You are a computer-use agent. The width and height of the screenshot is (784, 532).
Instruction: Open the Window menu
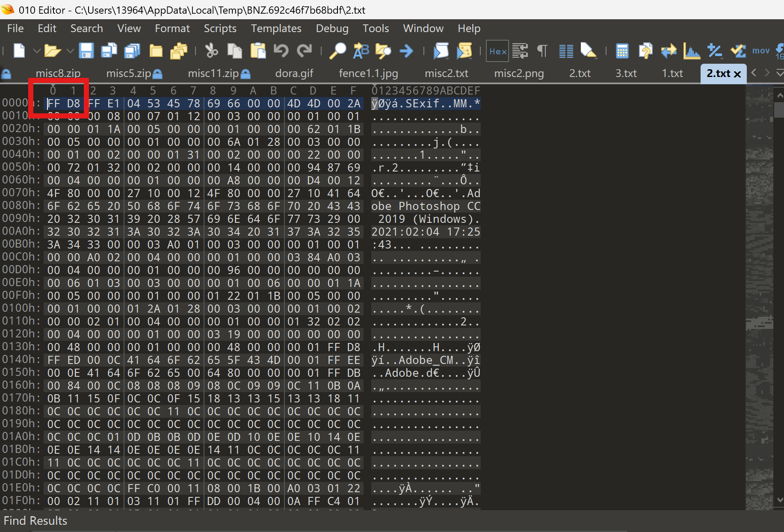(423, 28)
